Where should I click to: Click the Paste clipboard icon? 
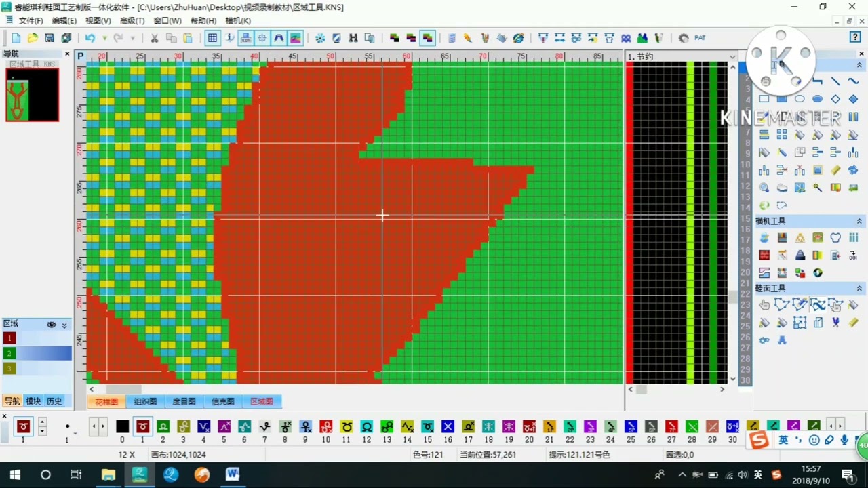(x=188, y=38)
